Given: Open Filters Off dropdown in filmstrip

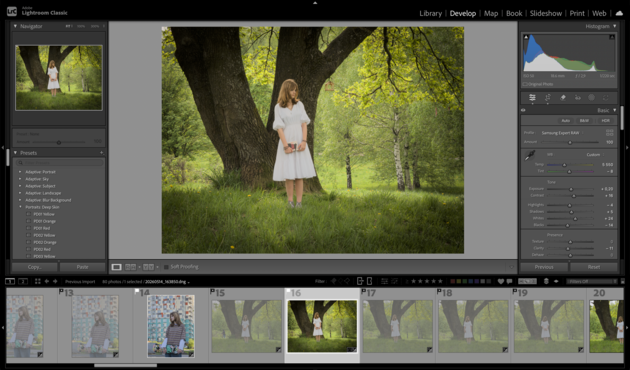Looking at the screenshot, I should coord(592,281).
